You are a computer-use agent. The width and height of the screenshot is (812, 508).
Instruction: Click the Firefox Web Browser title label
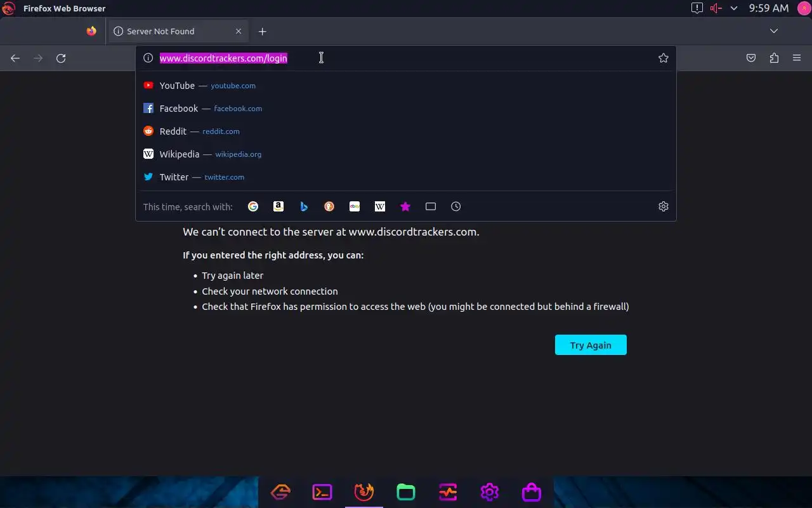point(65,8)
